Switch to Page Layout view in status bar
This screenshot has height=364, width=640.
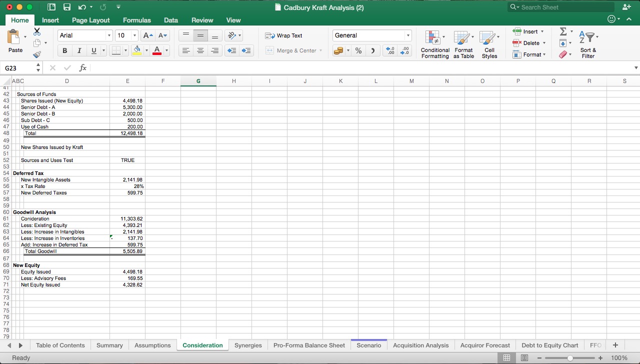524,358
